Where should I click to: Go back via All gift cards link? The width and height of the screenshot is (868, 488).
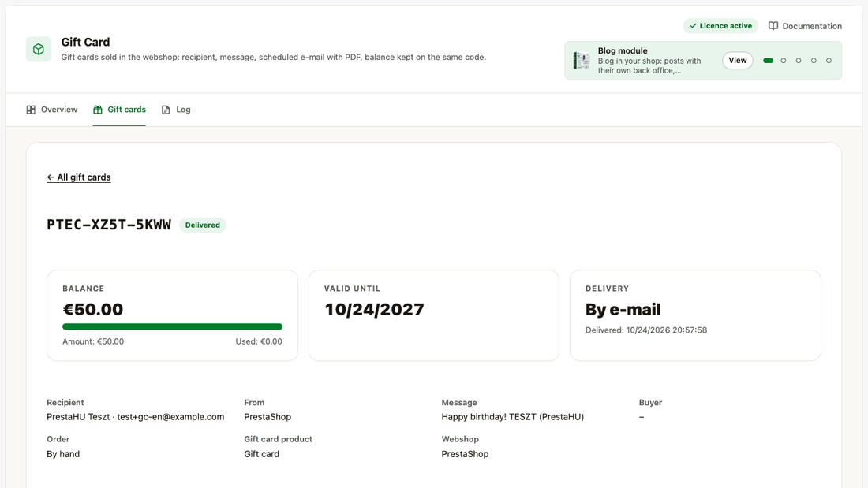[79, 177]
